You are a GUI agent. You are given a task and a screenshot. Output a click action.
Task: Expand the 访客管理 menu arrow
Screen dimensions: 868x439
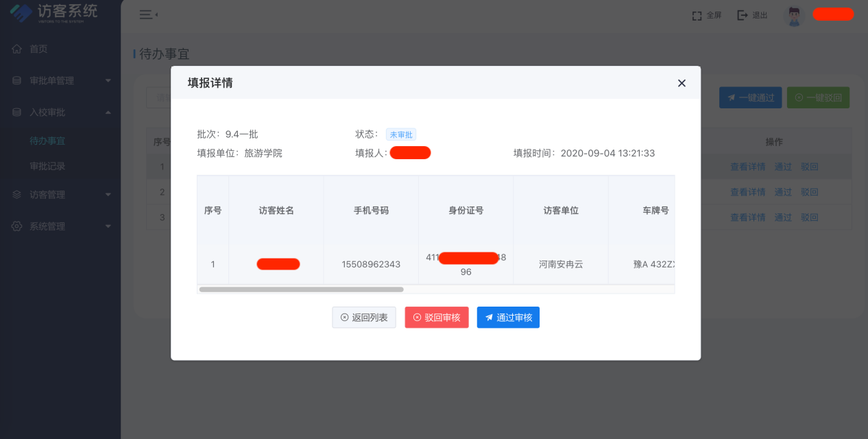pos(108,195)
